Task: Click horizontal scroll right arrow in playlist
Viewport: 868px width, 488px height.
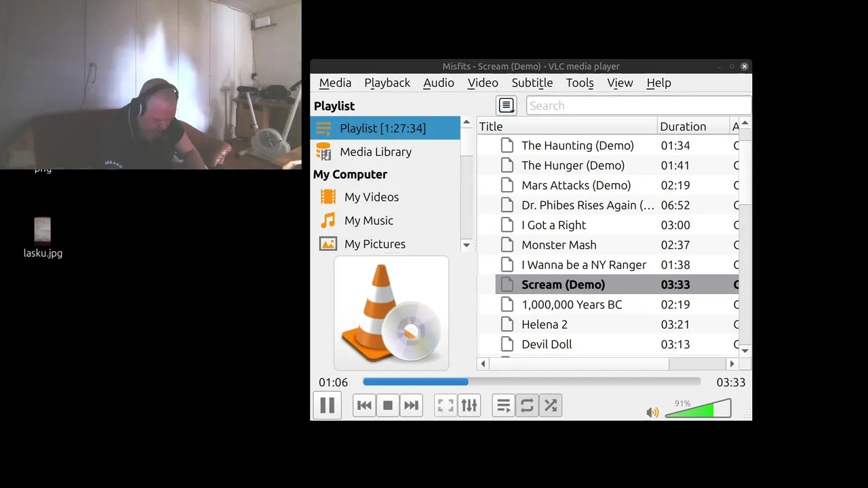Action: point(732,364)
